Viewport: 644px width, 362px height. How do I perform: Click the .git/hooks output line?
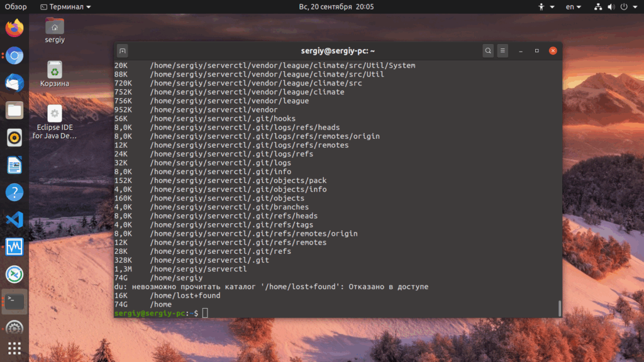click(205, 119)
